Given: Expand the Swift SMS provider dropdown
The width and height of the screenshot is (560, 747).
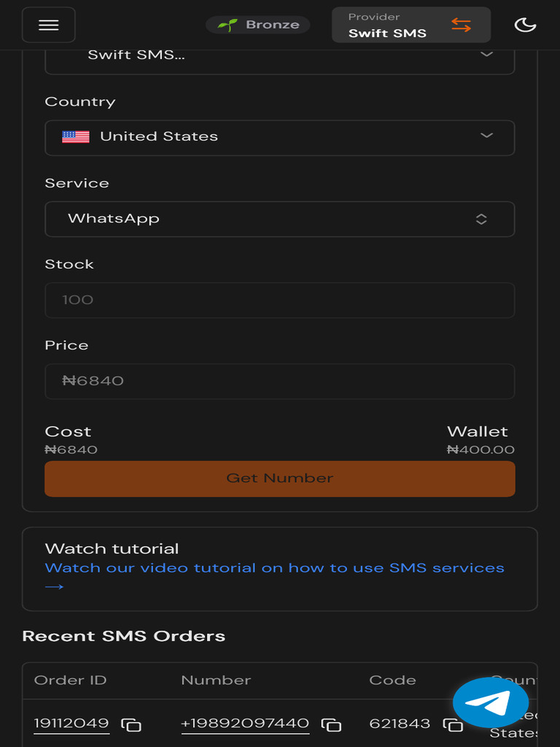Looking at the screenshot, I should tap(487, 55).
